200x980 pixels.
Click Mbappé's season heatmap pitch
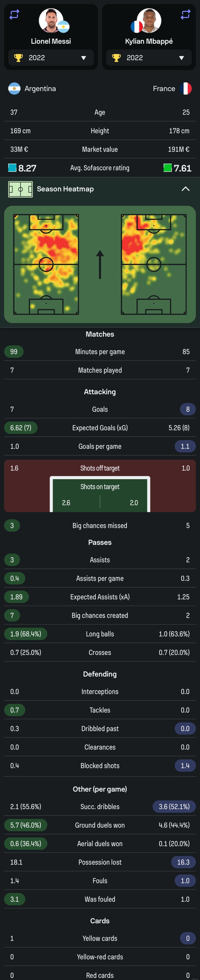click(x=154, y=264)
